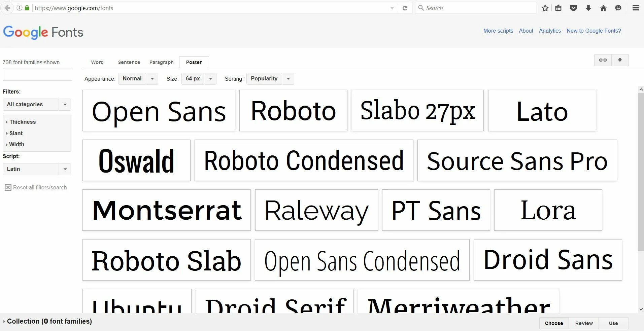Click the scrollbar down arrow

[x=641, y=309]
